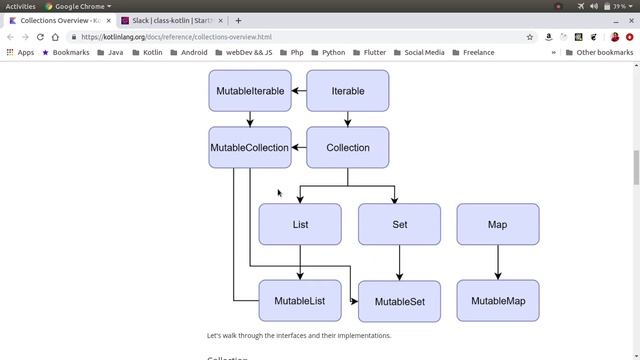Close the Collections Overview tab
The height and width of the screenshot is (360, 640).
click(109, 20)
